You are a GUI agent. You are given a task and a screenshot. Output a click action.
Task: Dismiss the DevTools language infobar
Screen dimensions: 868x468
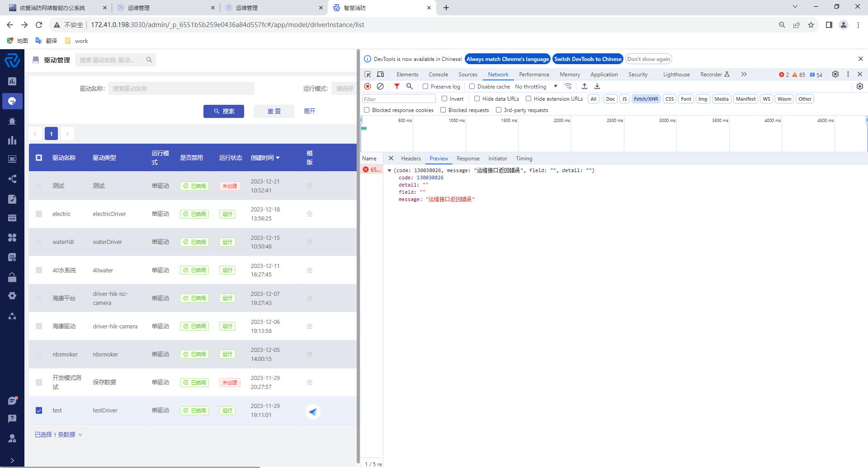click(861, 59)
